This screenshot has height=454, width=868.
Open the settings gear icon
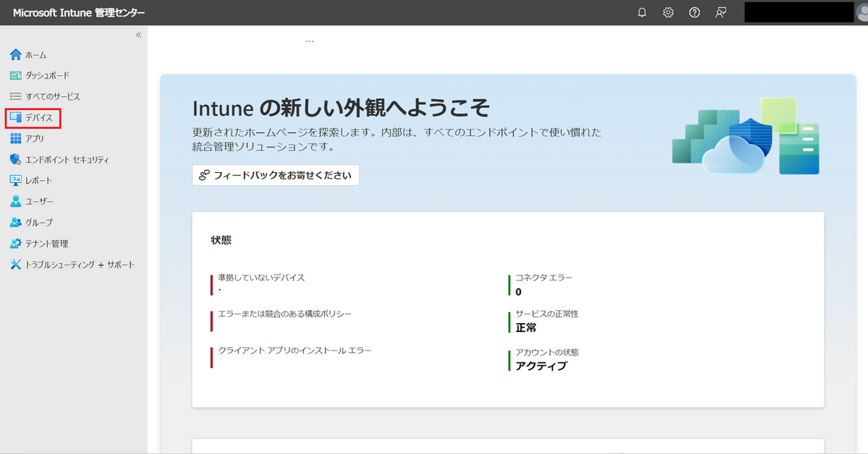point(668,12)
